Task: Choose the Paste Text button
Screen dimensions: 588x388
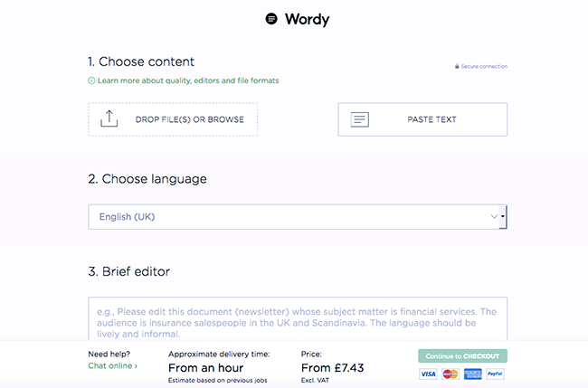Action: point(422,119)
